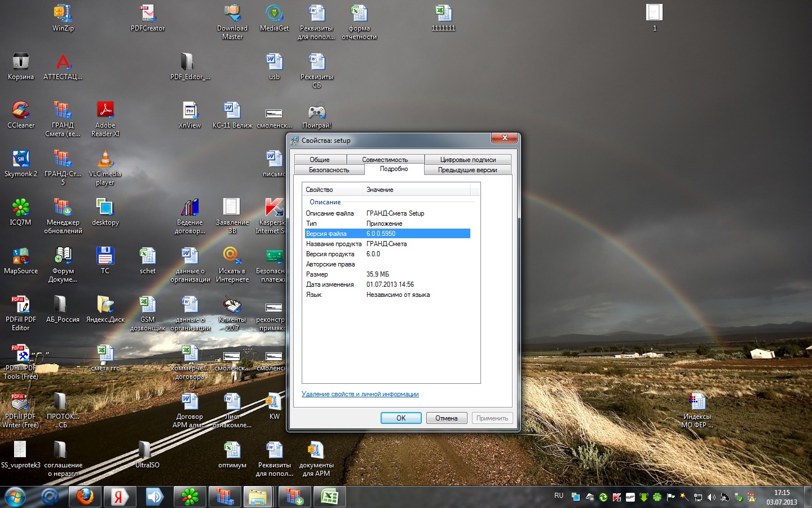Click the RU language indicator
The image size is (812, 508).
click(559, 496)
